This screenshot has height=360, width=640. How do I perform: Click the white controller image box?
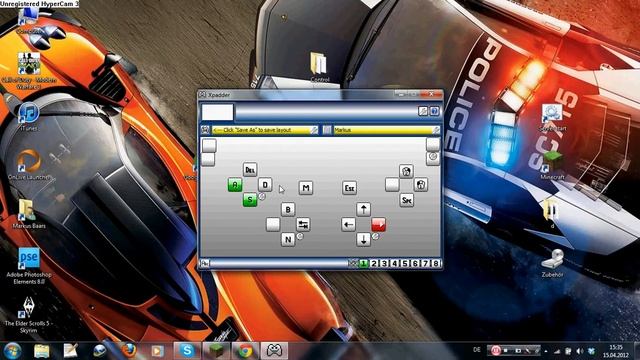(x=217, y=112)
